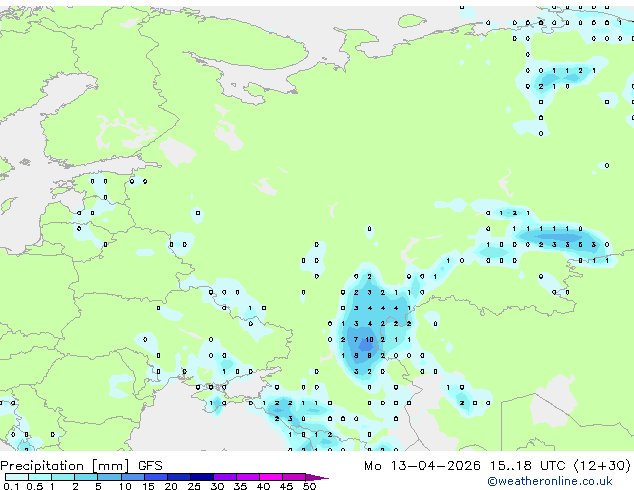Click the over-50 arrow tip of legend

(x=317, y=477)
